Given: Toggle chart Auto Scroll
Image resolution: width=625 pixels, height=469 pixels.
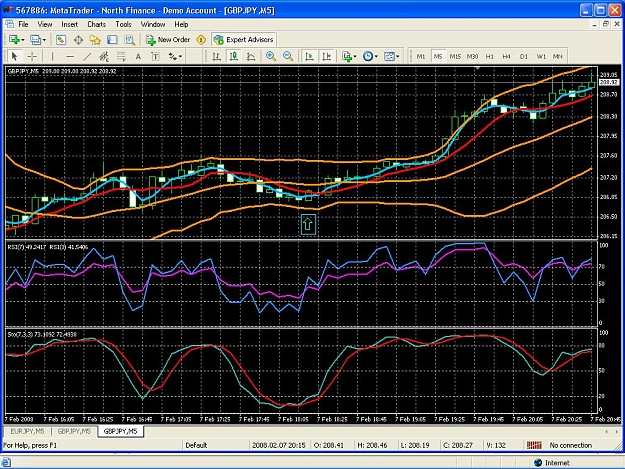Looking at the screenshot, I should [309, 57].
